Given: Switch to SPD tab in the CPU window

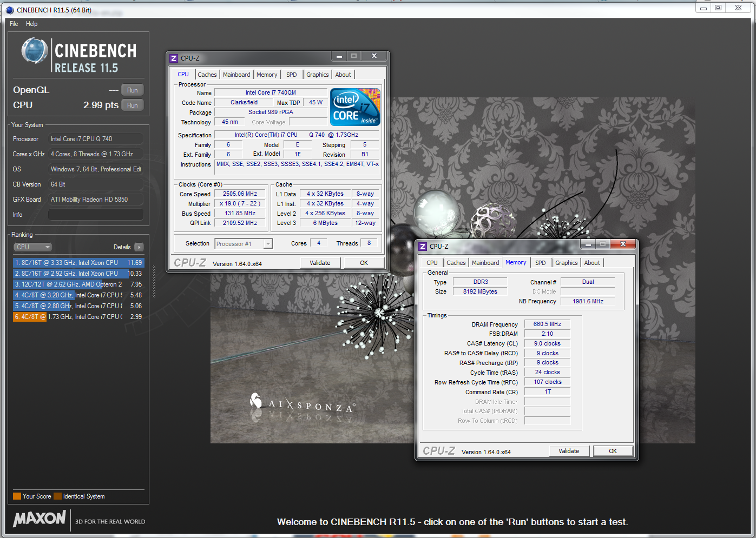Looking at the screenshot, I should click(292, 75).
